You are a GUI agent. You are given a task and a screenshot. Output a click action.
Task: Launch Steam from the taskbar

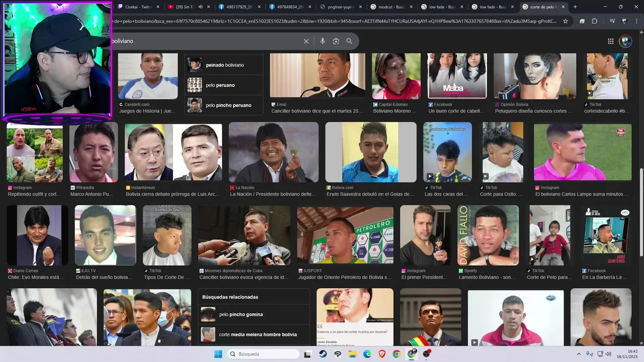323,354
